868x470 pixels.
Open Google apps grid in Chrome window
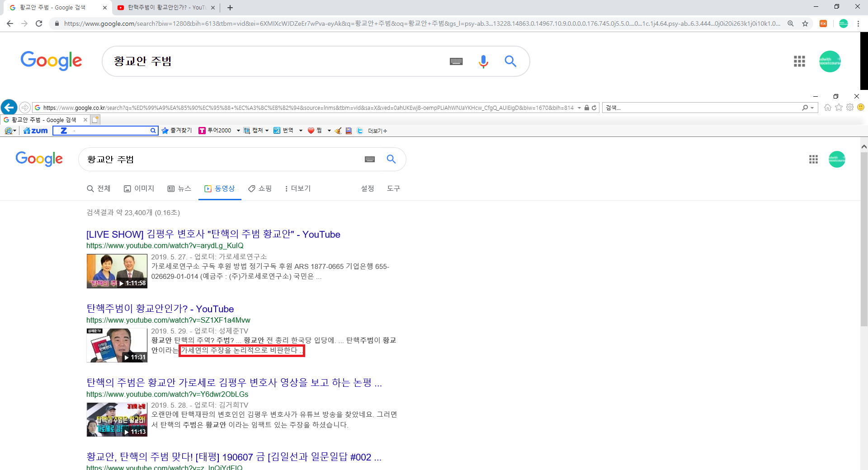coord(799,61)
